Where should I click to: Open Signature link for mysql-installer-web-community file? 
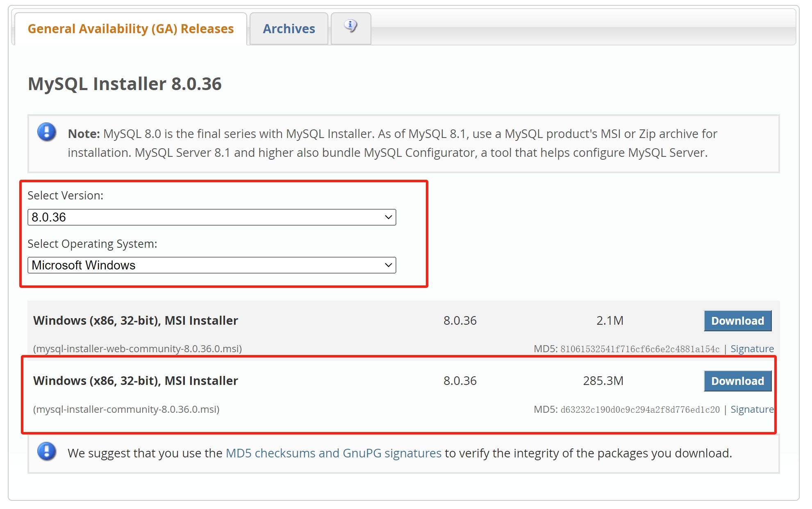752,348
